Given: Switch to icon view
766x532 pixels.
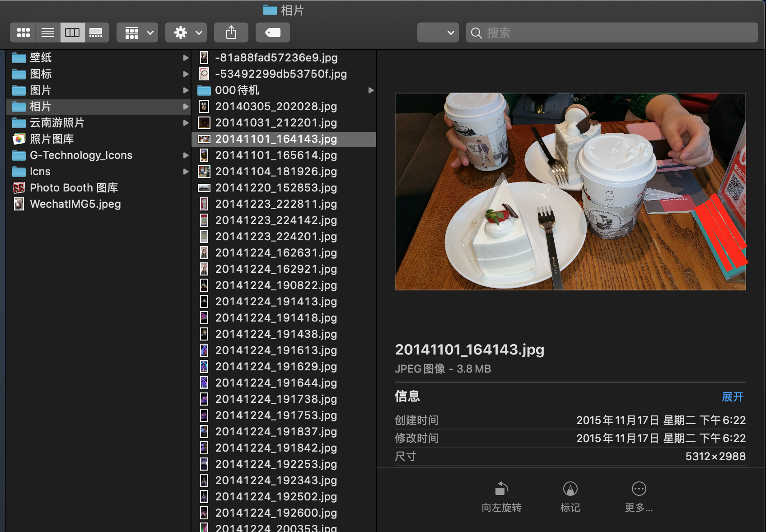Looking at the screenshot, I should tap(23, 33).
